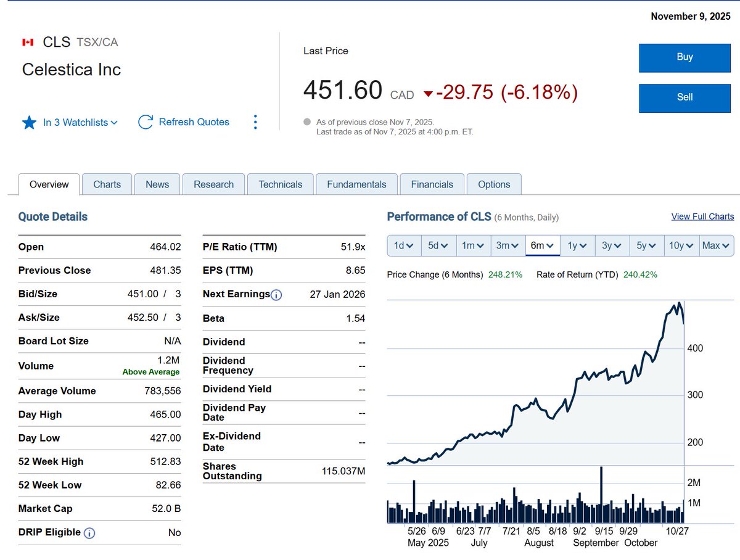Click the Celestica Inc company name
Viewport: 740px width, 560px height.
coord(72,70)
